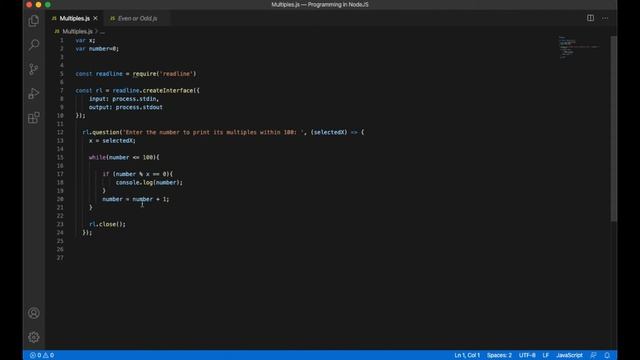Click line number 12 in the gutter
640x360 pixels.
pyautogui.click(x=60, y=132)
